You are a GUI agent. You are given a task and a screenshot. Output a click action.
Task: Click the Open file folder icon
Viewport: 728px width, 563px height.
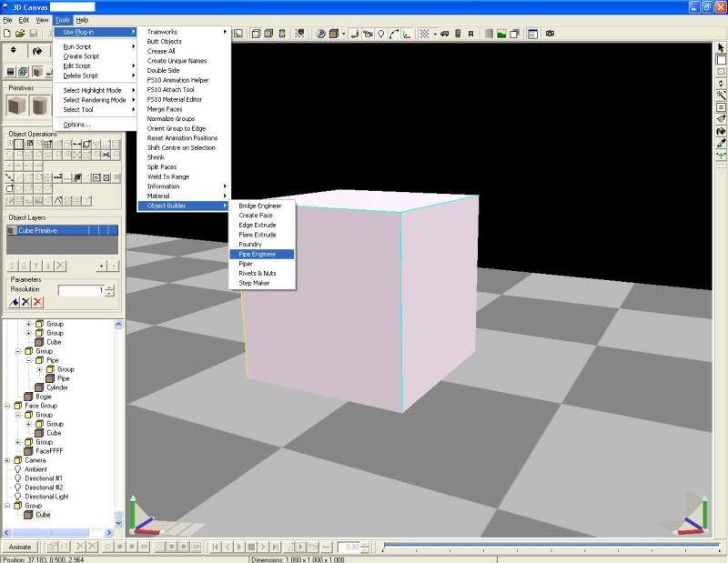click(x=19, y=34)
